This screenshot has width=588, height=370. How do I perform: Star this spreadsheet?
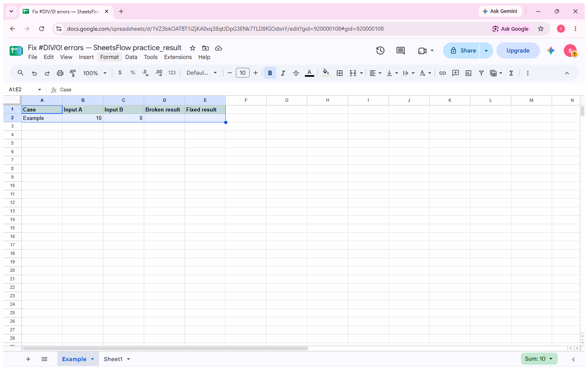193,48
